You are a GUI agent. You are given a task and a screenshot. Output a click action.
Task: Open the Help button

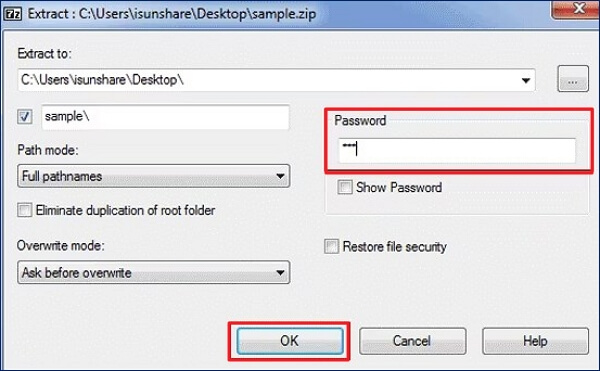[x=535, y=341]
